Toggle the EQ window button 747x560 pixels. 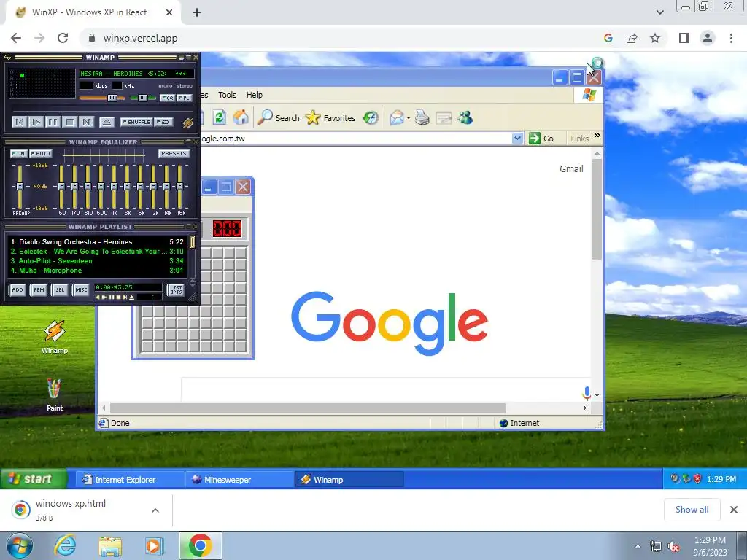tap(167, 98)
